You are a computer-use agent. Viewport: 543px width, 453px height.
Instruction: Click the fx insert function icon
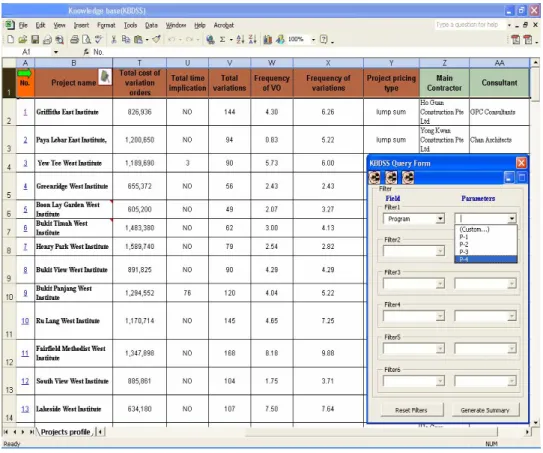(86, 52)
